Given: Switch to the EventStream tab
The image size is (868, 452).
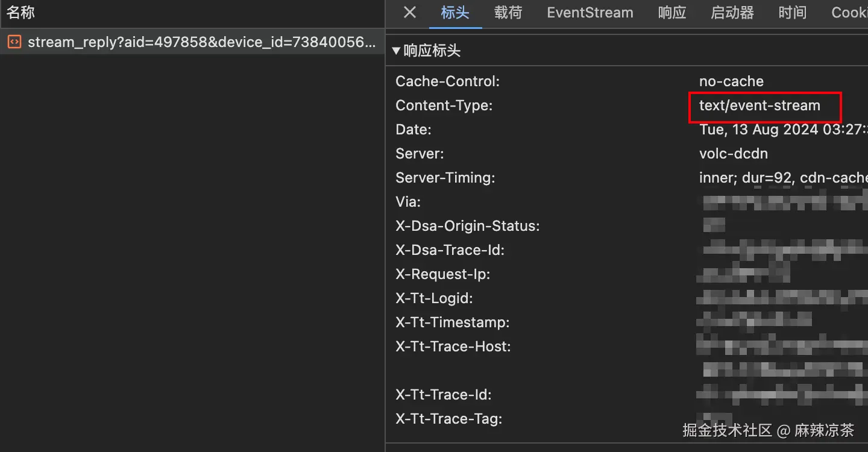Looking at the screenshot, I should 590,13.
